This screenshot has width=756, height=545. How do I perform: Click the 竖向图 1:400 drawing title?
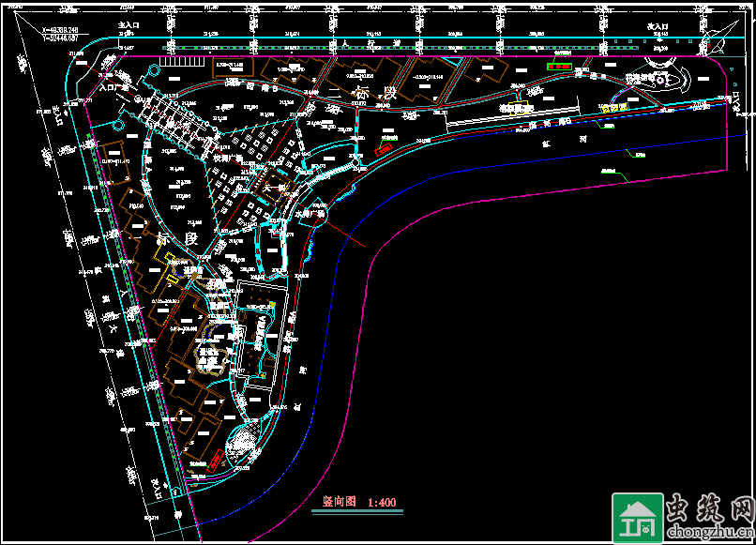(x=357, y=504)
